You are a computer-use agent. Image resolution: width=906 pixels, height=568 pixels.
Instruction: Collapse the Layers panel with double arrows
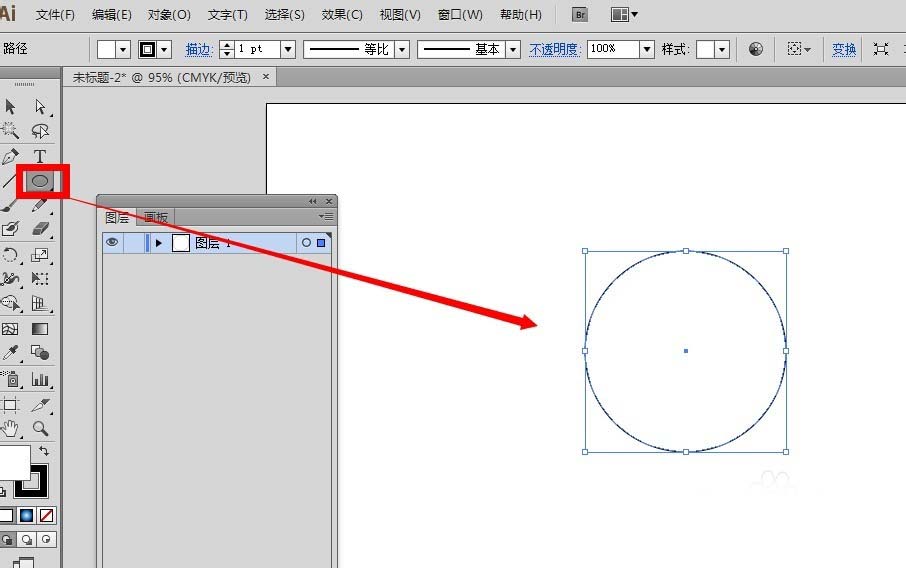tap(313, 201)
